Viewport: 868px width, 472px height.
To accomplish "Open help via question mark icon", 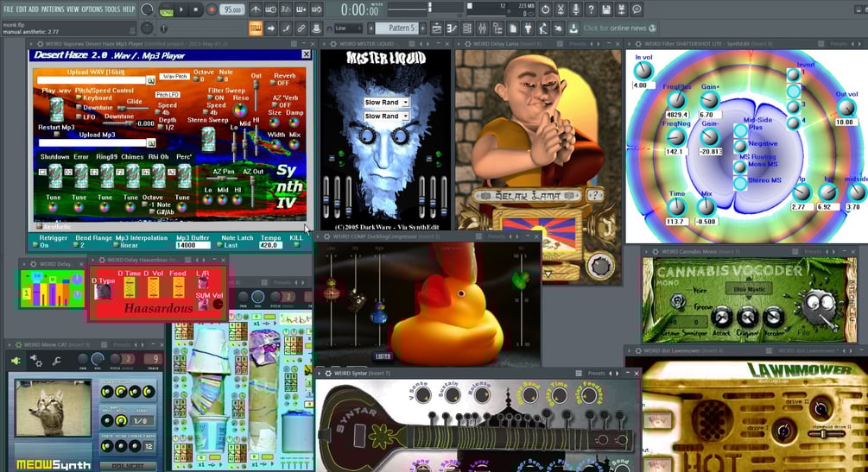I will (591, 9).
